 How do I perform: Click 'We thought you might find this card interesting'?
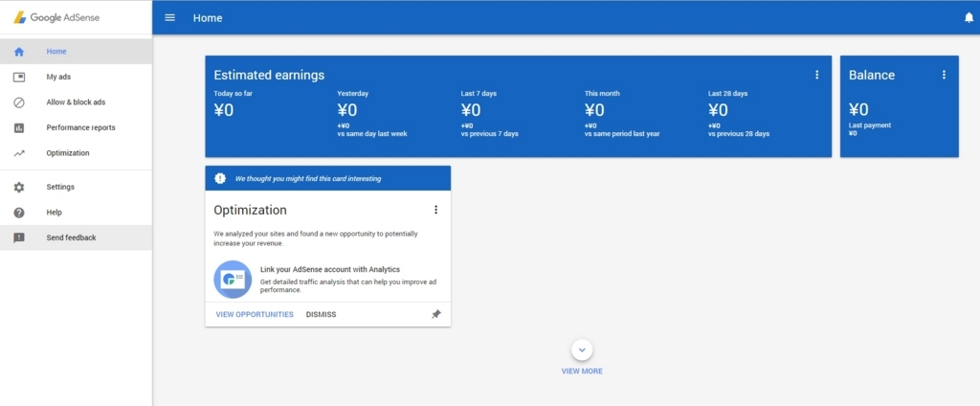pos(308,179)
